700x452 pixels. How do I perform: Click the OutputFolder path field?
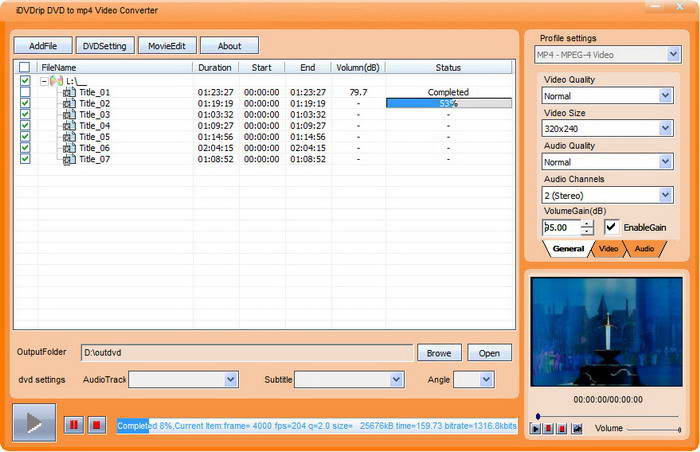pos(247,353)
